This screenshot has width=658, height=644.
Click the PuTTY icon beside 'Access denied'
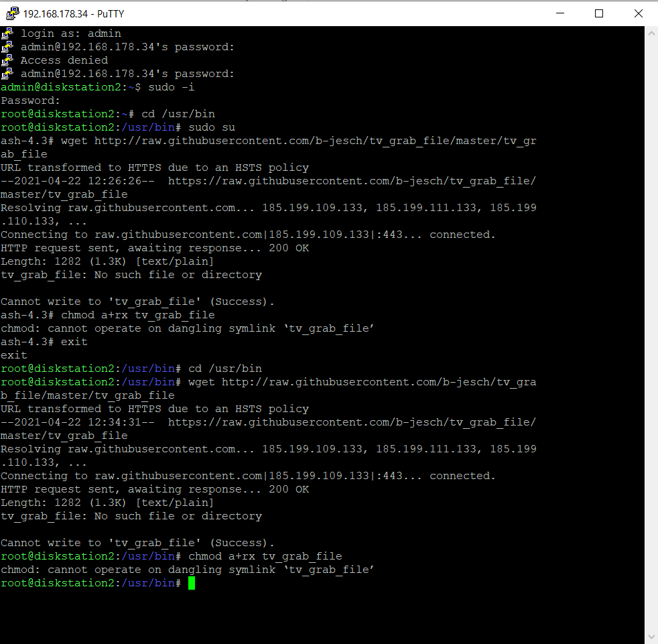tap(7, 60)
